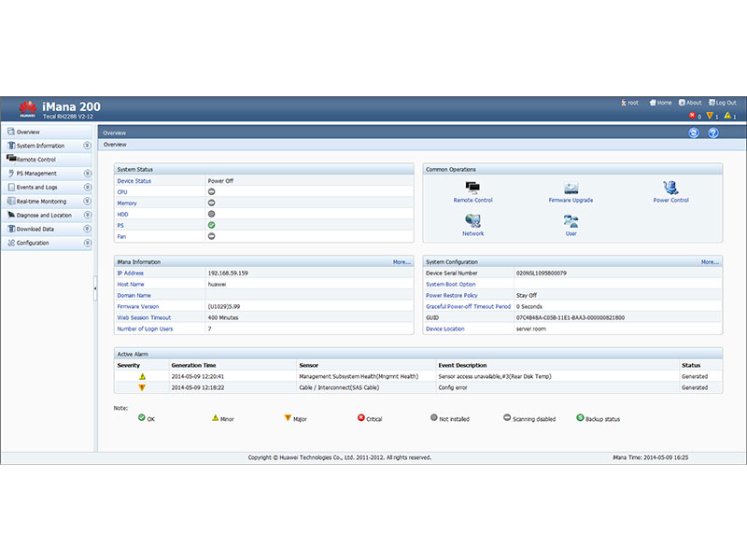Click the root user entry
This screenshot has width=747, height=560.
(x=629, y=103)
